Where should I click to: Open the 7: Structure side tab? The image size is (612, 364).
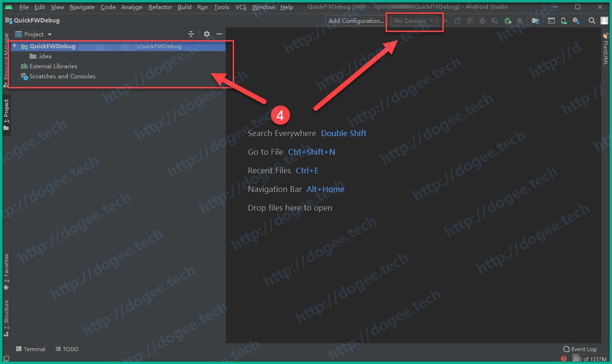click(6, 318)
